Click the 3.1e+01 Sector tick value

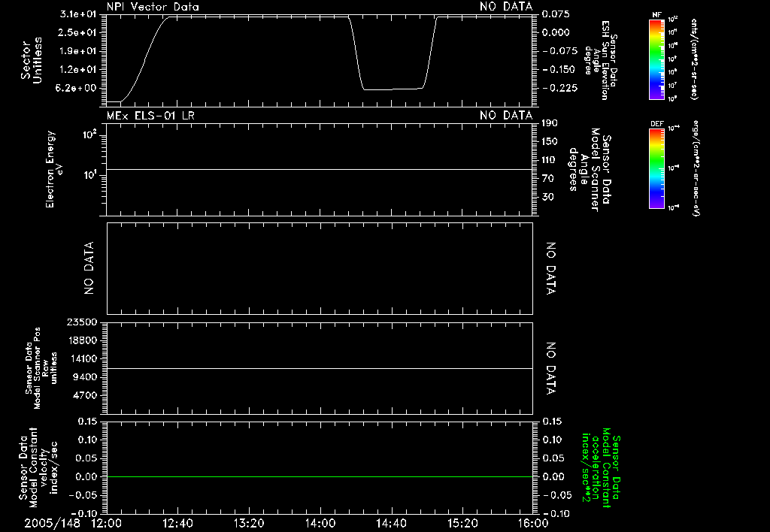click(78, 14)
